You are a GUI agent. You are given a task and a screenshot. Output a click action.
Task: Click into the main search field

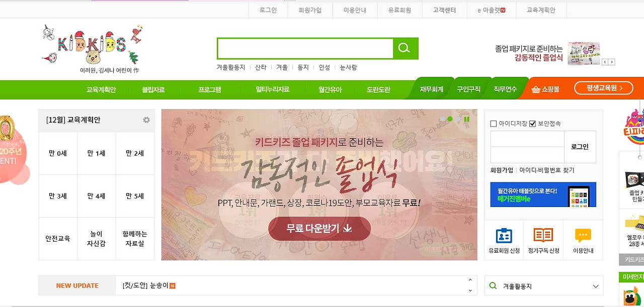305,48
